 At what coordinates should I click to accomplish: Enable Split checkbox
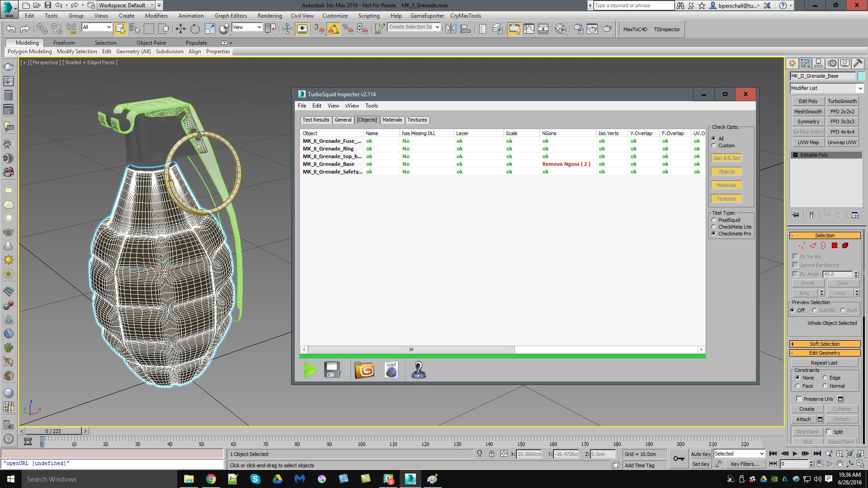pos(829,432)
